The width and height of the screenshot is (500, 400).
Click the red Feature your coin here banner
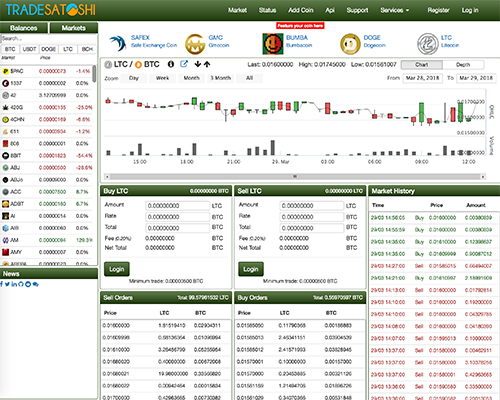point(300,26)
